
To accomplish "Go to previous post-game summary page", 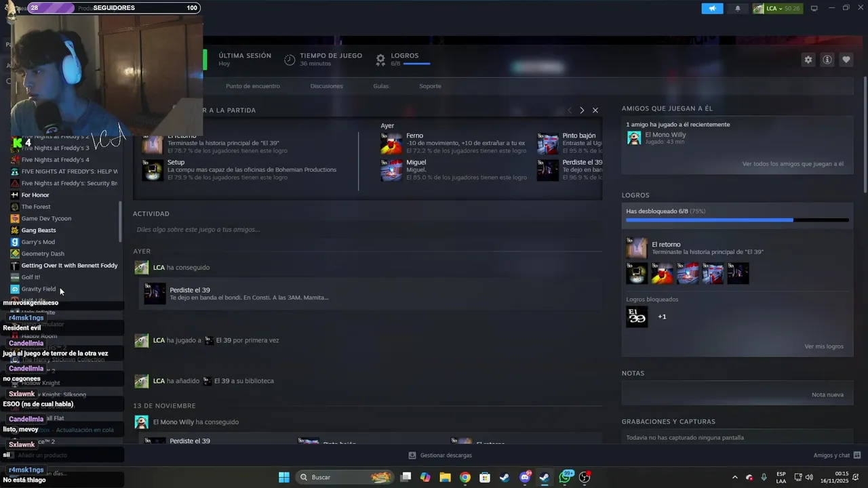I will pyautogui.click(x=569, y=110).
